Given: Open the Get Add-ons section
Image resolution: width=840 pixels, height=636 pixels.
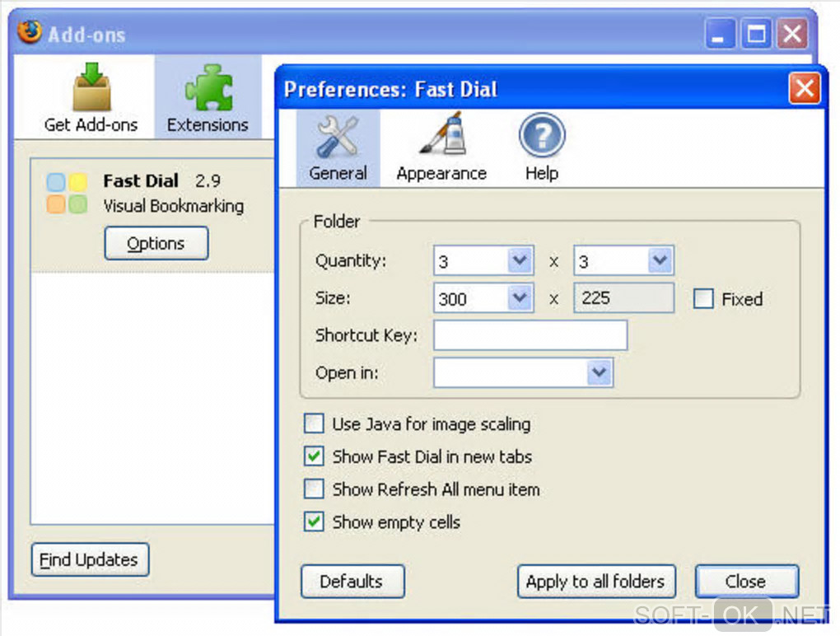Looking at the screenshot, I should click(91, 97).
